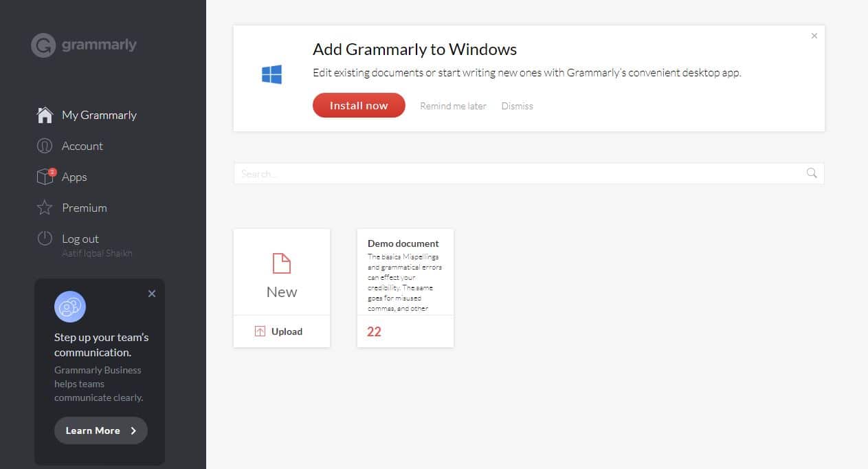Screen dimensions: 868x469
Task: Click the grammarly wordmark text
Action: [x=99, y=45]
